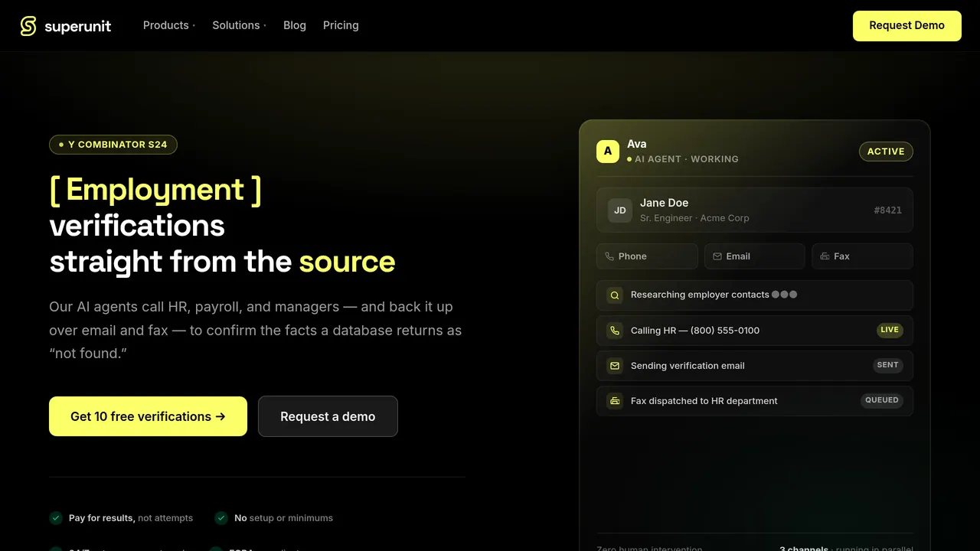Click the superunit wordmark text
Screen dimensions: 980x551
tap(77, 27)
